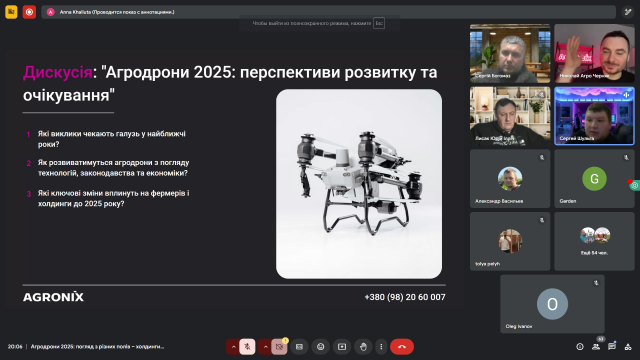Click the present screen button
Viewport: 640px width, 360px height.
pyautogui.click(x=342, y=347)
